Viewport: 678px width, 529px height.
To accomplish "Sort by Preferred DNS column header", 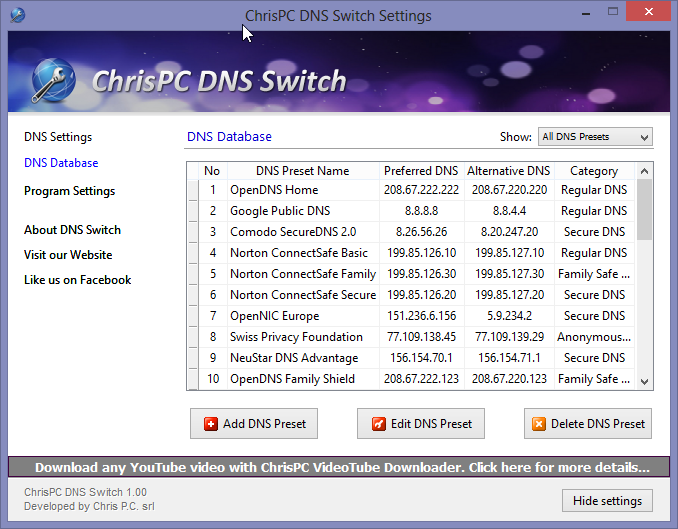I will point(421,171).
